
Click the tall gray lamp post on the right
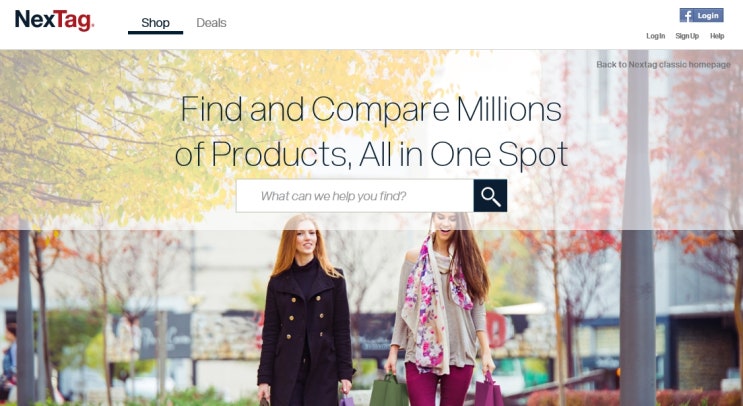point(637,227)
